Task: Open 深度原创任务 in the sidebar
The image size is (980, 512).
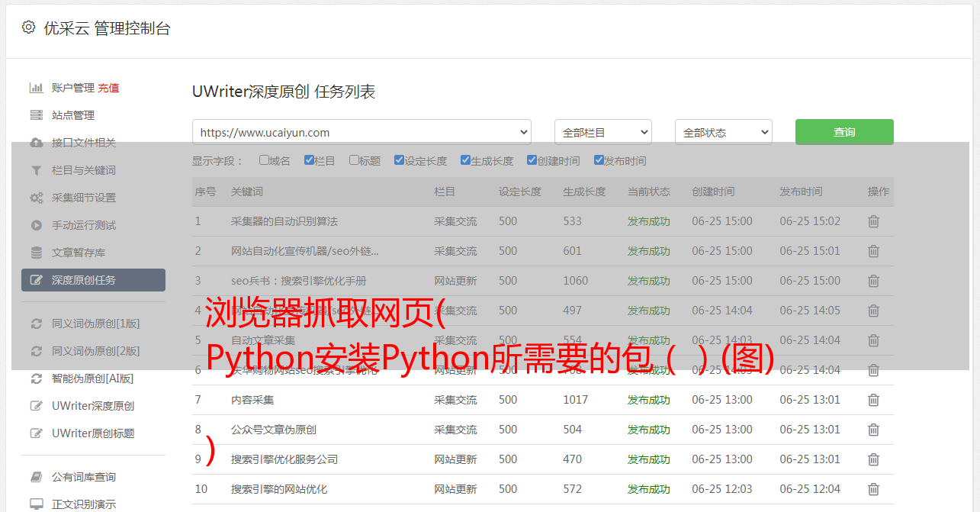Action: [93, 280]
